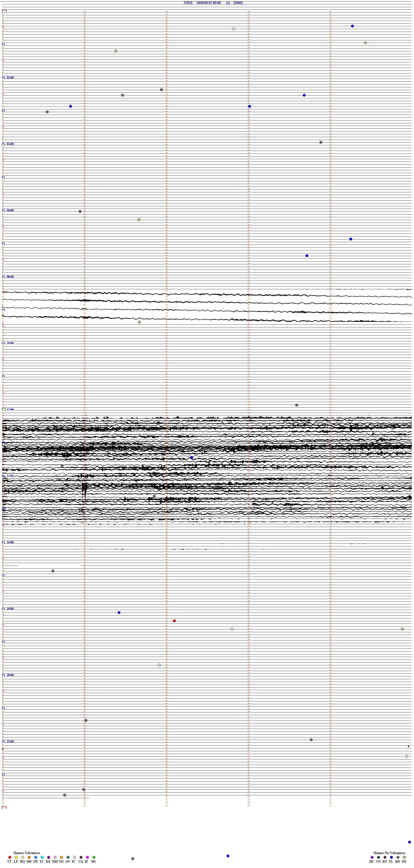Viewport: 414px width, 868px height.
Task: Click the pink SM legend swatch
Action: [x=55, y=857]
